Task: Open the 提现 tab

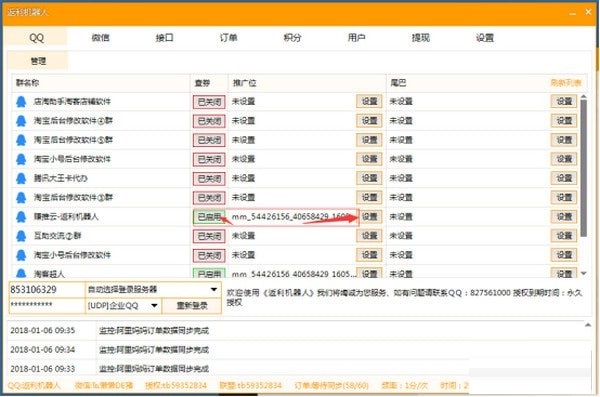Action: [421, 38]
